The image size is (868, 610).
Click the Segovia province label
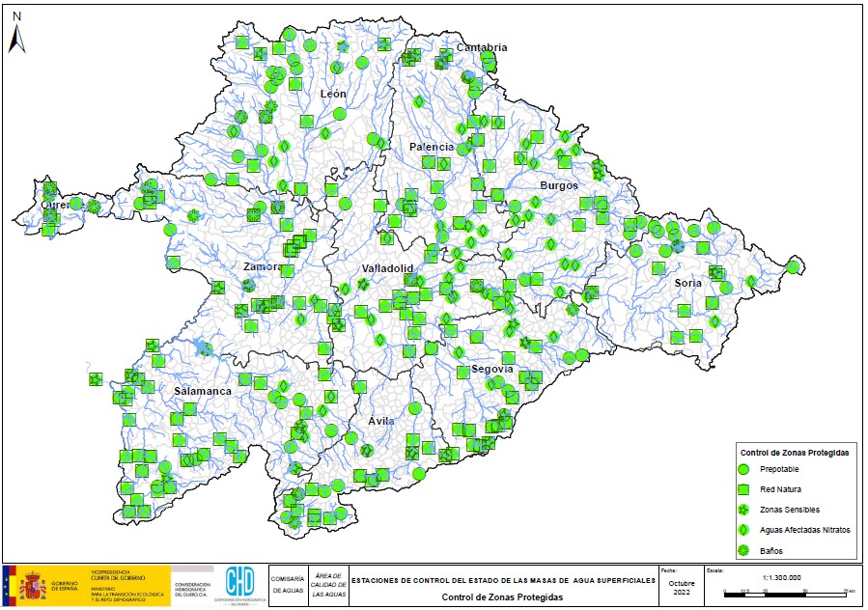[490, 370]
